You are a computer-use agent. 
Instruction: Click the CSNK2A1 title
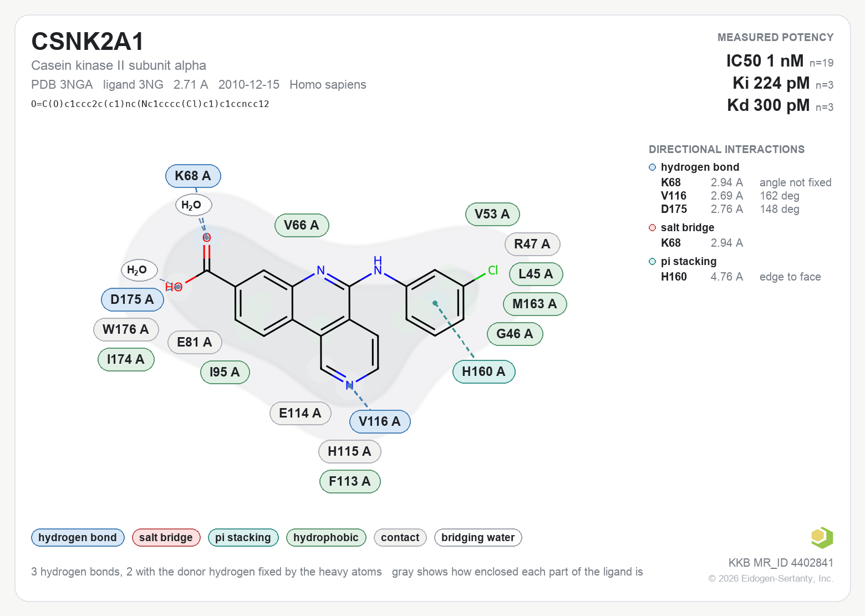(88, 42)
